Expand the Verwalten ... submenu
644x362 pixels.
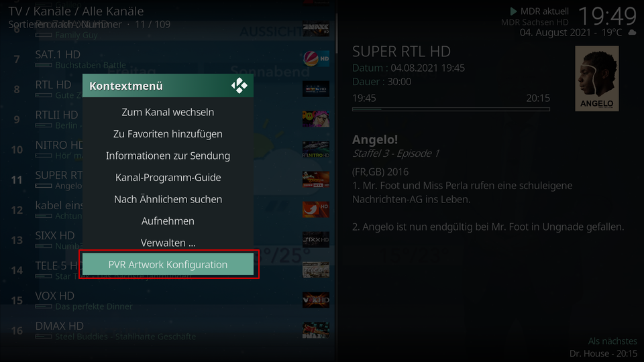point(168,243)
